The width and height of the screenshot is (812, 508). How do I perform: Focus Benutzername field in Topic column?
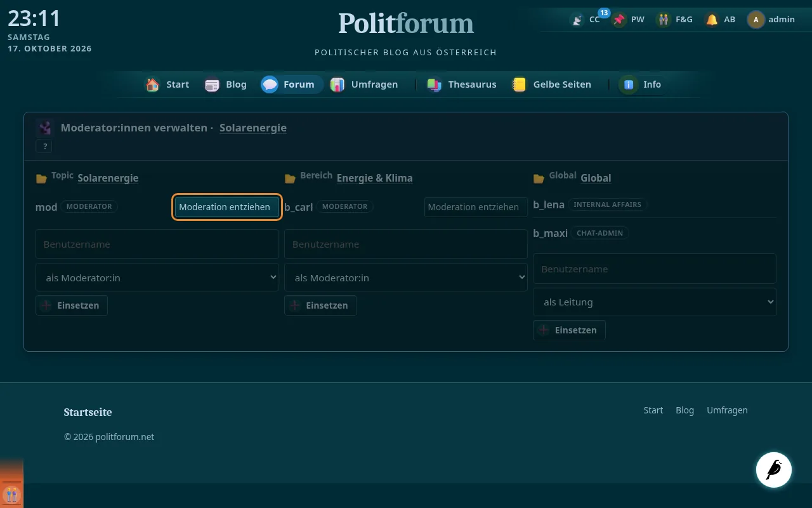157,244
